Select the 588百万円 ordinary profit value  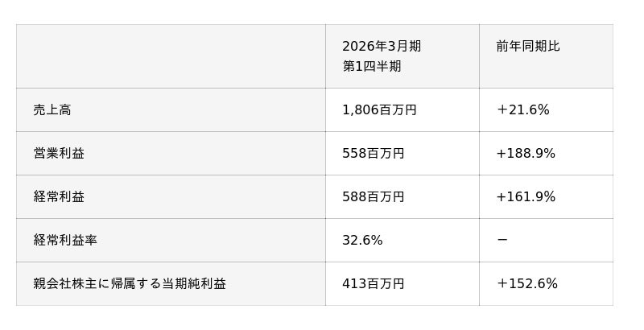click(x=373, y=197)
